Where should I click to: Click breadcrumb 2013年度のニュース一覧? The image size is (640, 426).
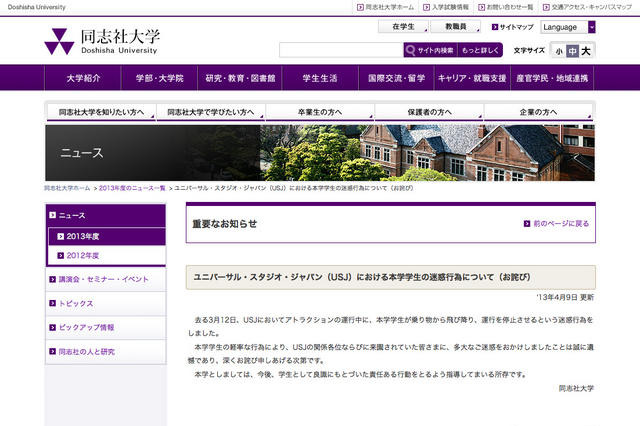click(132, 188)
